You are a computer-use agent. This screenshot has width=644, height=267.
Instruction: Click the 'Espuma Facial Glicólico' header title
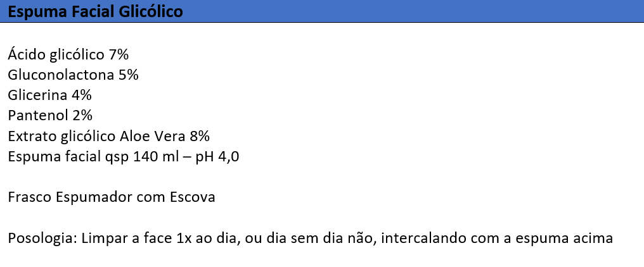95,11
